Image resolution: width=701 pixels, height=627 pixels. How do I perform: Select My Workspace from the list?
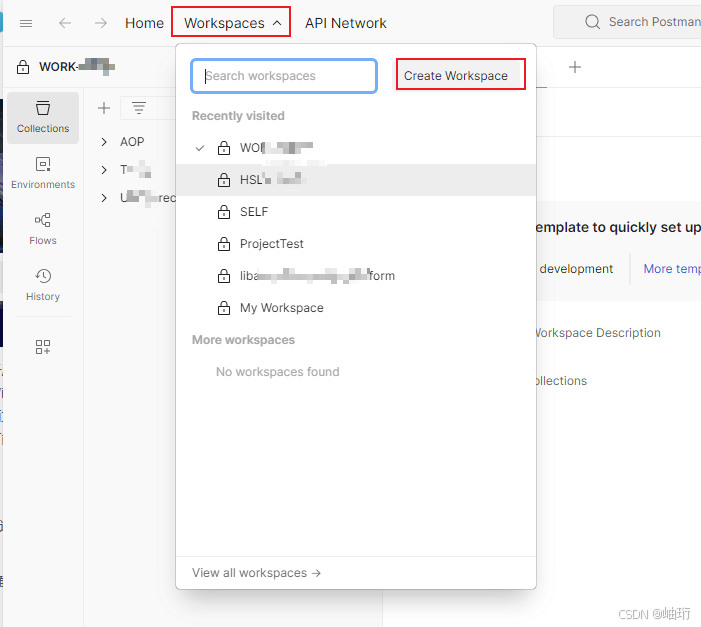356,308
